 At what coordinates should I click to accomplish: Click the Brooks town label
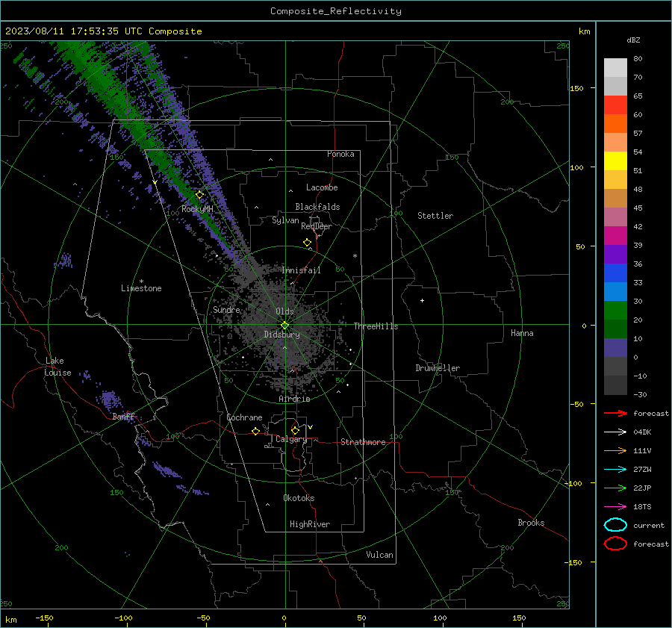point(531,523)
